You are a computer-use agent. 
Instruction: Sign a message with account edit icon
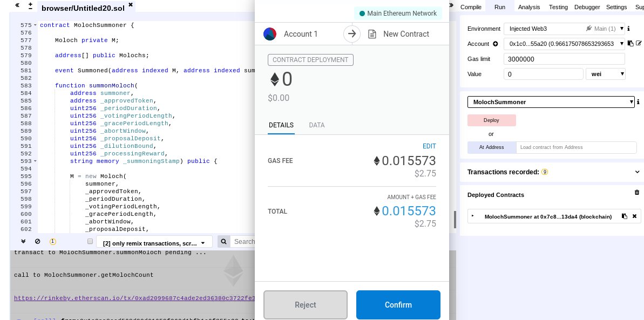(x=639, y=43)
